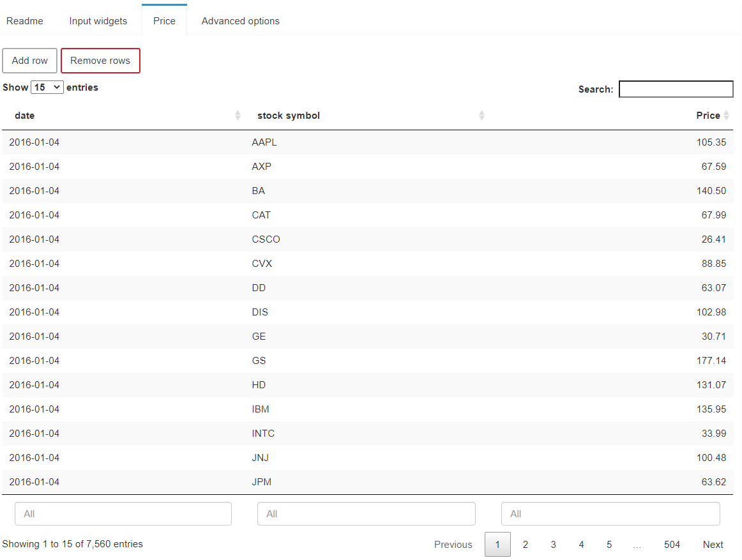The width and height of the screenshot is (742, 560).
Task: Select the AAPL table row
Action: [367, 142]
